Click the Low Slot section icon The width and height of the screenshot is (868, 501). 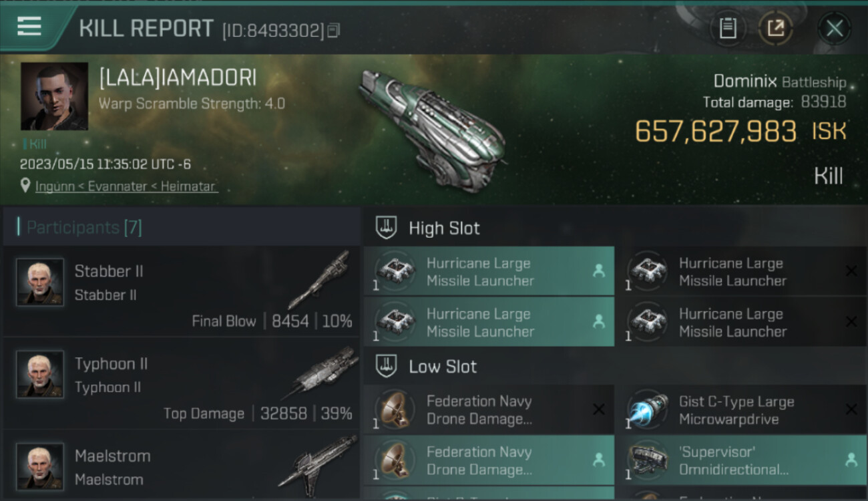(386, 366)
